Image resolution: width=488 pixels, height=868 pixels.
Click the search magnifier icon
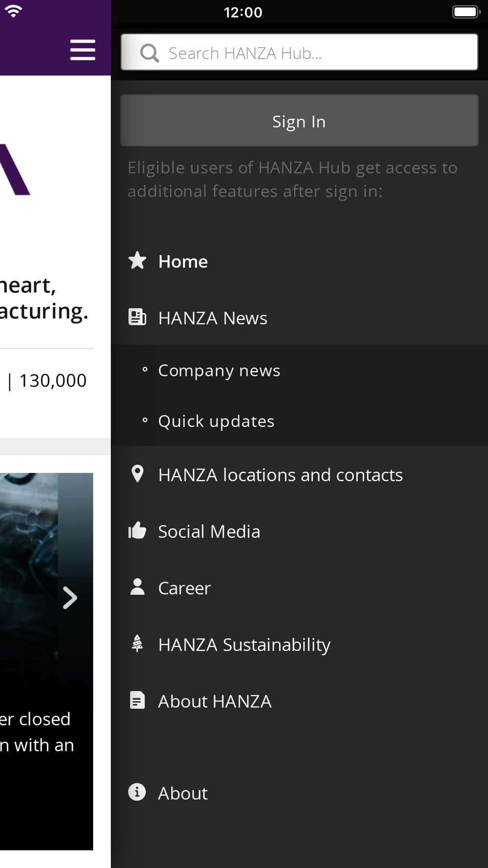(x=149, y=53)
